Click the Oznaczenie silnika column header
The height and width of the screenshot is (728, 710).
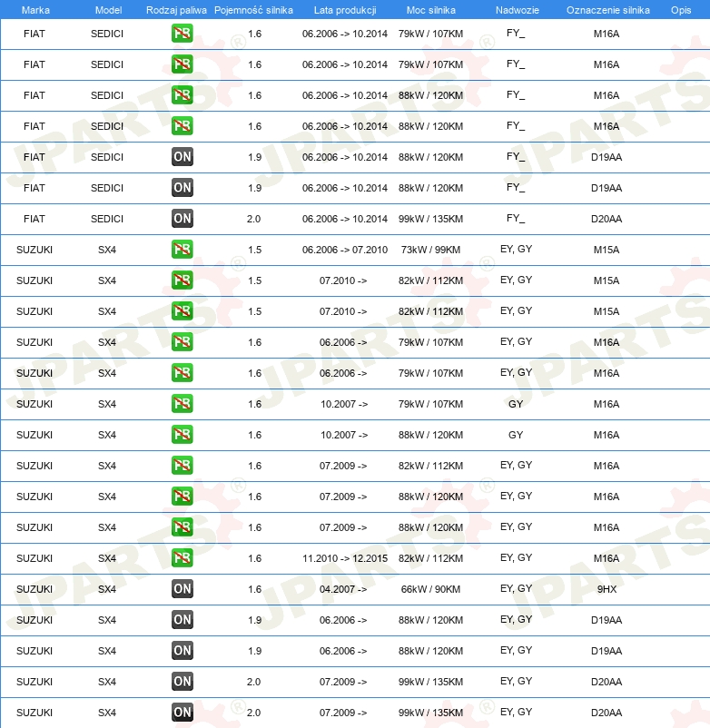(607, 9)
